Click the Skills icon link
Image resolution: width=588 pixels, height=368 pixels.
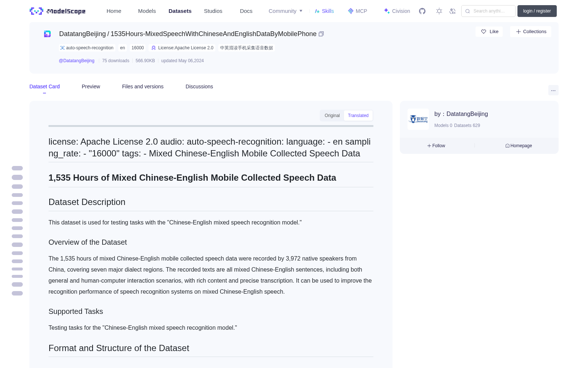[317, 11]
